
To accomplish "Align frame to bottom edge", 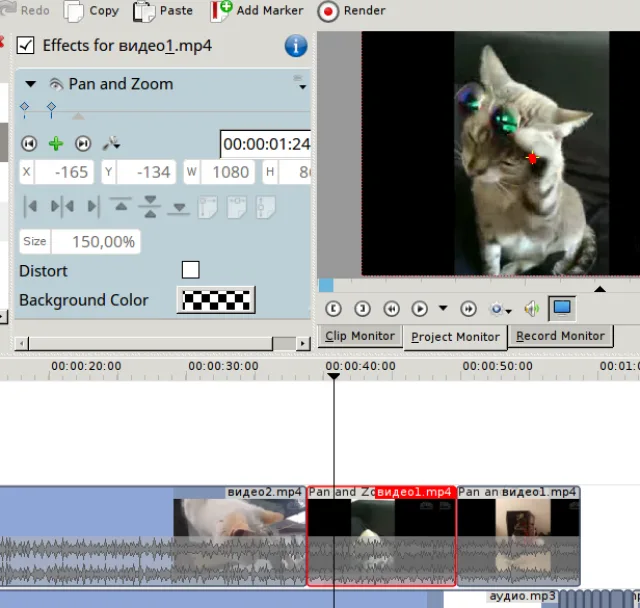I will (x=179, y=208).
